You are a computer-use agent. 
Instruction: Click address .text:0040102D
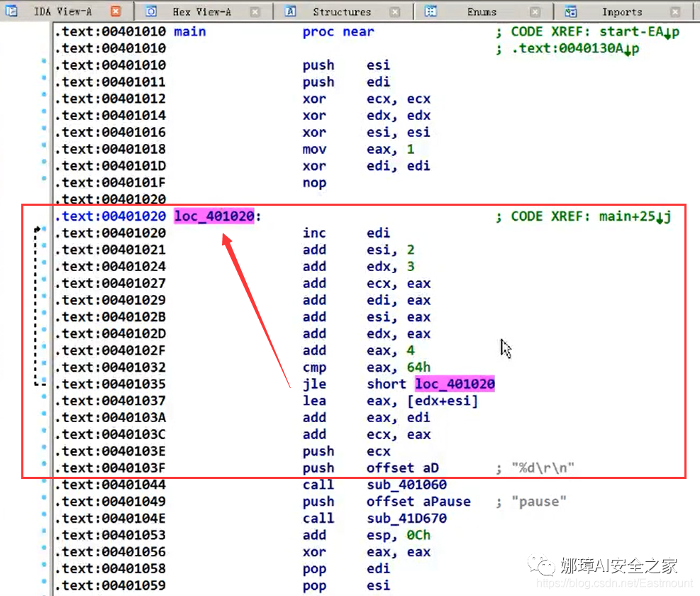(110, 333)
